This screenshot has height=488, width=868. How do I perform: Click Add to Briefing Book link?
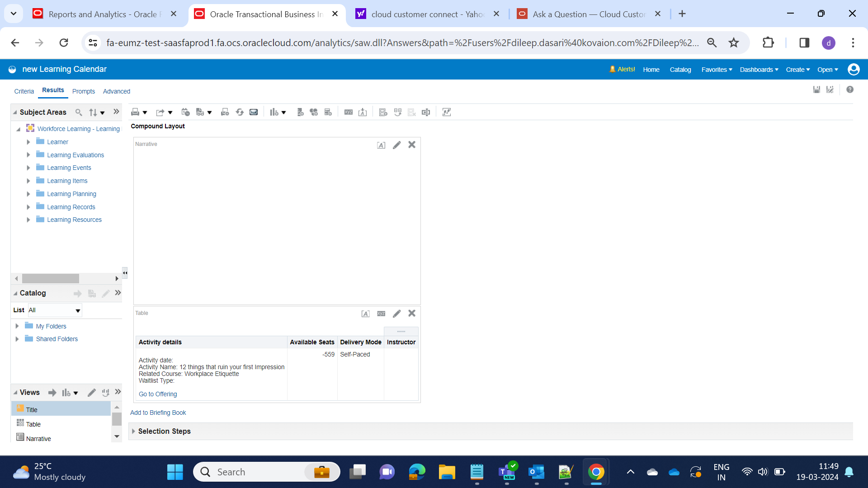(158, 413)
